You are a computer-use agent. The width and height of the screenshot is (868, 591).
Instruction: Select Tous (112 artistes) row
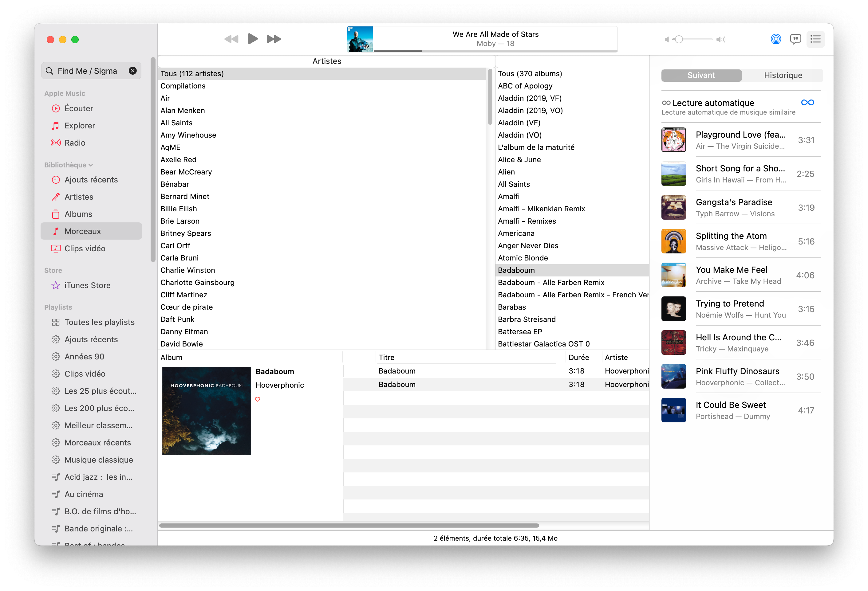coord(322,73)
